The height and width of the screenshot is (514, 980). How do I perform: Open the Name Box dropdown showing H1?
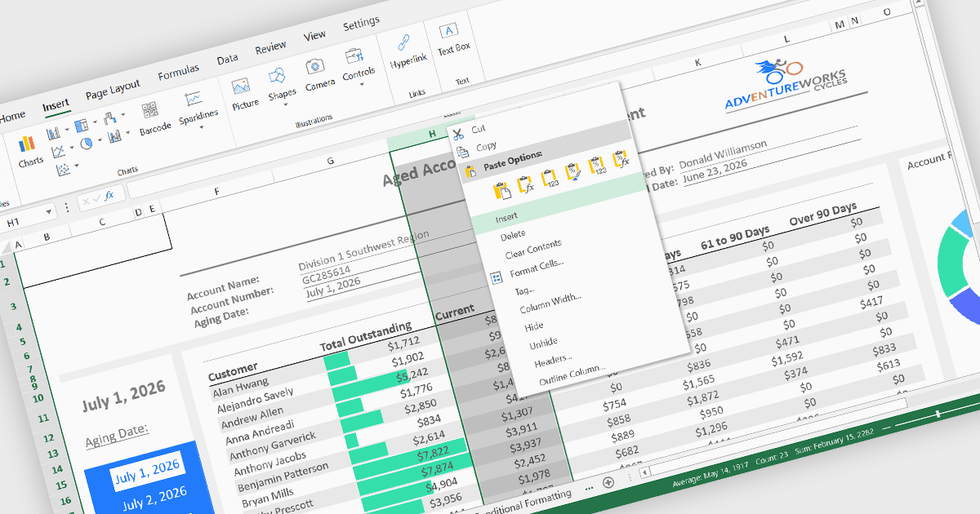point(49,210)
